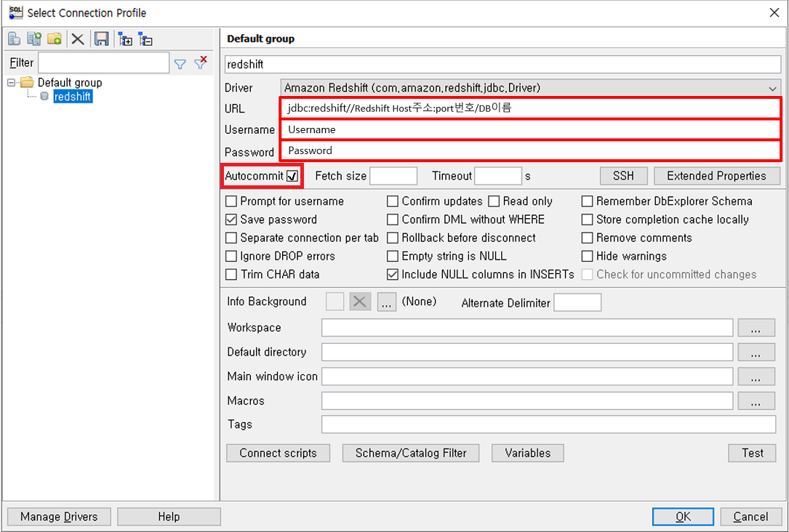Test the connection

tap(752, 453)
